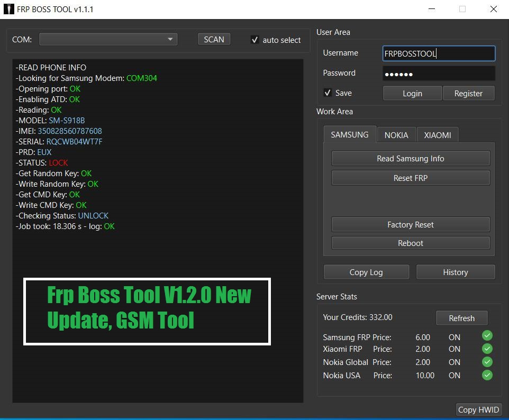Click the Nokia USA price 10.00 value
The height and width of the screenshot is (420, 509).
(425, 376)
